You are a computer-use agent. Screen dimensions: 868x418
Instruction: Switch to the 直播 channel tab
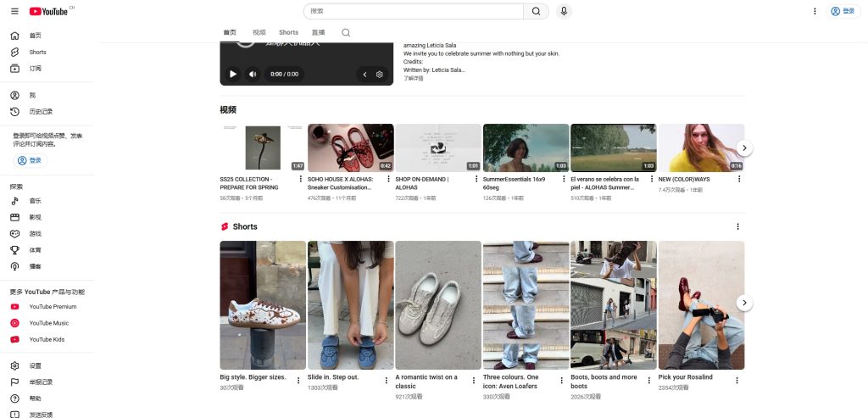(318, 33)
